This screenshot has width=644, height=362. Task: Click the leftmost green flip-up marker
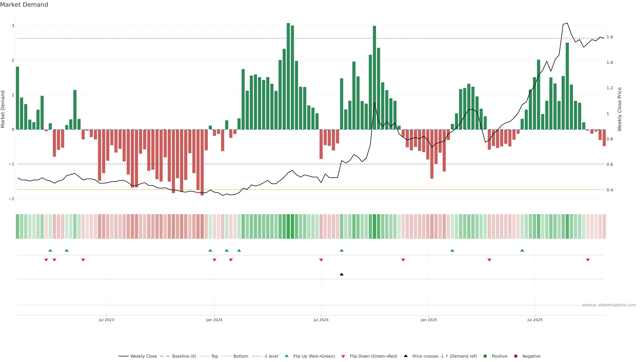coord(50,250)
